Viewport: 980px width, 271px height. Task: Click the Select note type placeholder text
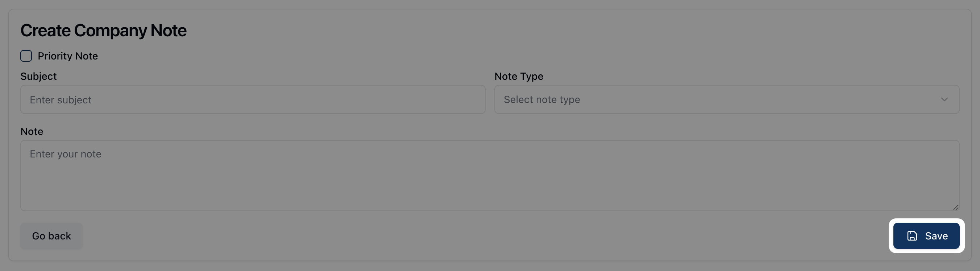coord(542,99)
